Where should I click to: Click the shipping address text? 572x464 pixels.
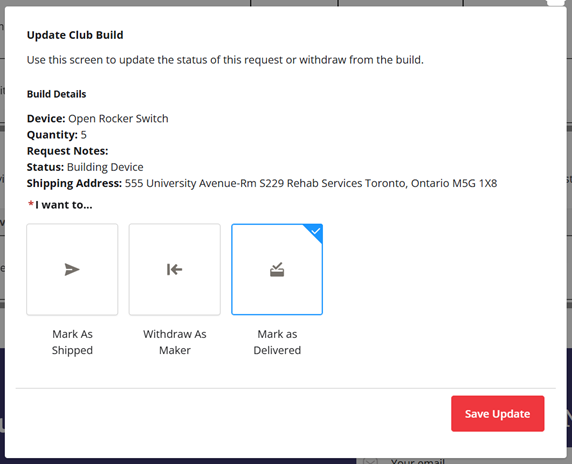(311, 183)
